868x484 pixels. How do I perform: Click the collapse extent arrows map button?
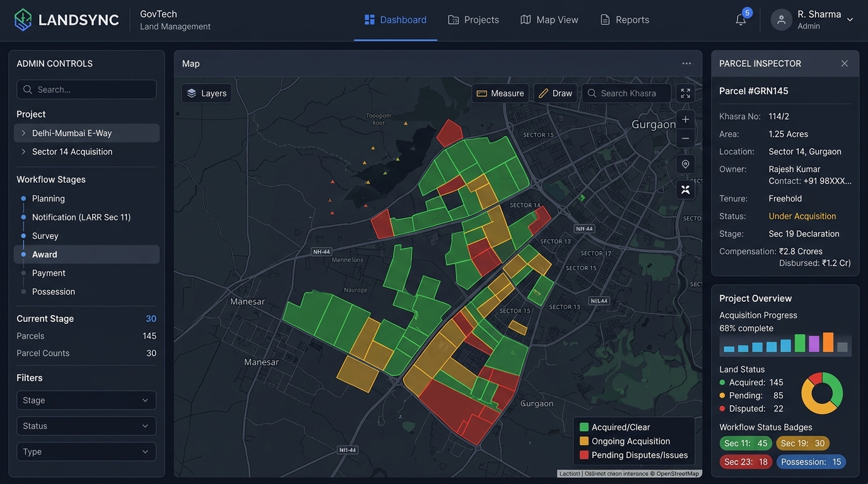[x=686, y=190]
